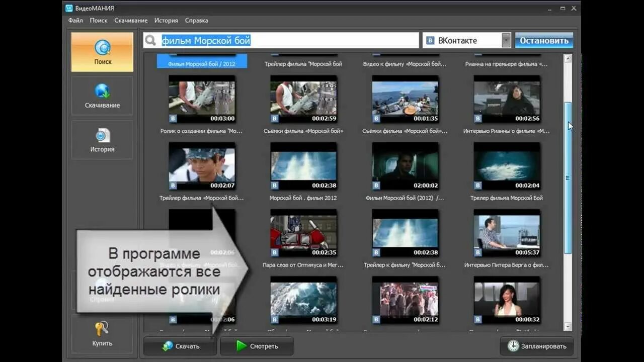The image size is (644, 362).
Task: Click scrollbar up arrow in results list
Action: (568, 58)
